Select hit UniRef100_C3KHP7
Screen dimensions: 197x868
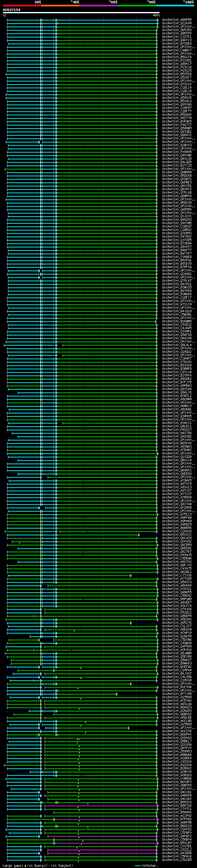[177, 358]
